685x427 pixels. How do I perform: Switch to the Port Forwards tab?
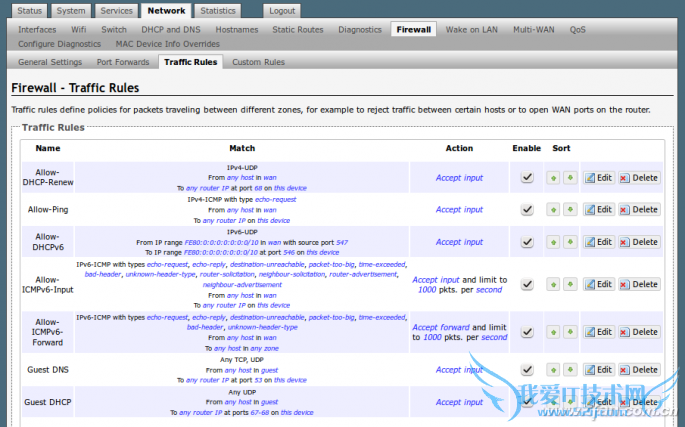(x=124, y=62)
